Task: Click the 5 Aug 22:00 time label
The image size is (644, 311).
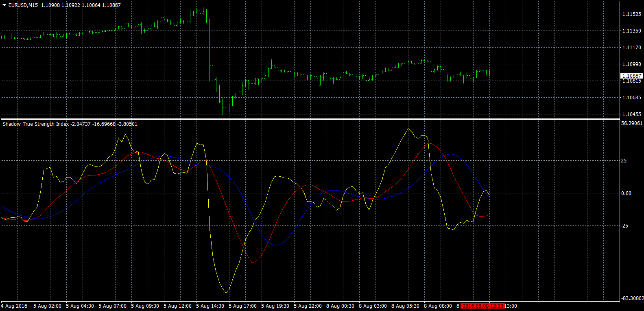Action: [308, 306]
